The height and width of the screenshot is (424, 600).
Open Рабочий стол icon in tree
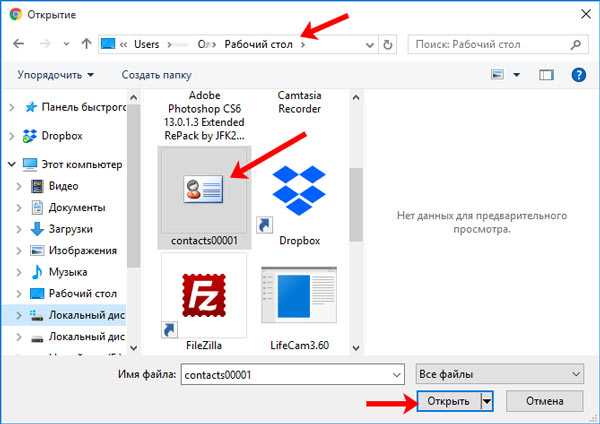click(x=37, y=294)
